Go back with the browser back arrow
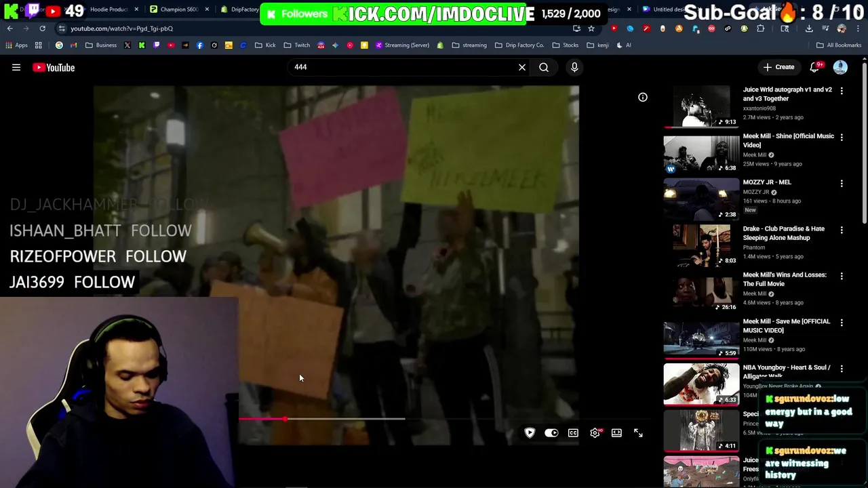 [10, 28]
